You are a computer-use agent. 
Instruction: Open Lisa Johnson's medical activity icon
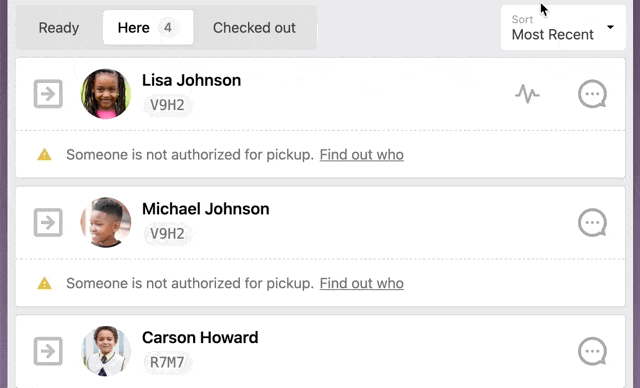527,94
